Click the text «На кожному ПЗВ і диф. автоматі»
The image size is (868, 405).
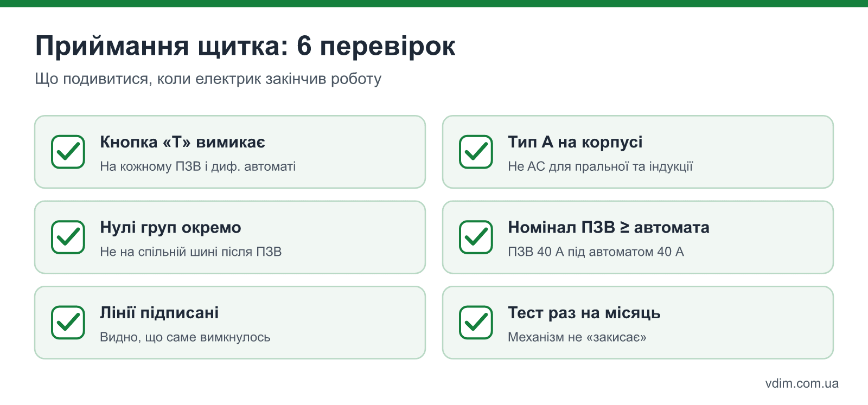coord(197,166)
